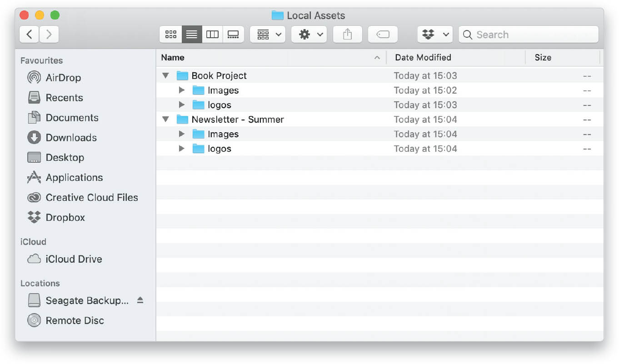Expand Images folder under Newsletter - Summer
The width and height of the screenshot is (619, 364).
tap(182, 134)
